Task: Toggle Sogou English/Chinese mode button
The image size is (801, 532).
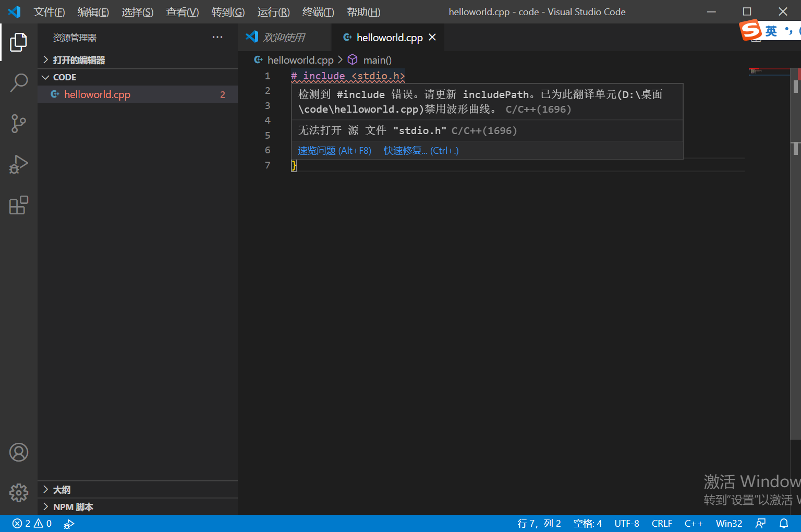Action: pos(771,31)
